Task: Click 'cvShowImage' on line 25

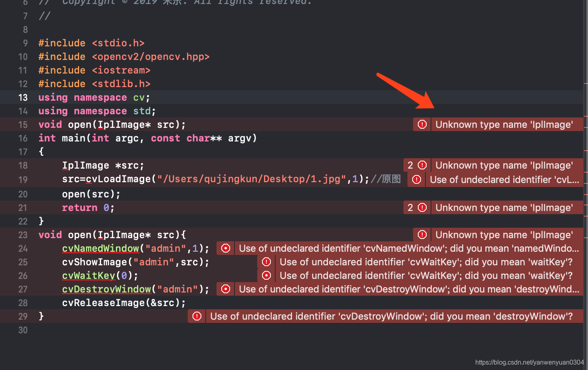Action: tap(95, 262)
